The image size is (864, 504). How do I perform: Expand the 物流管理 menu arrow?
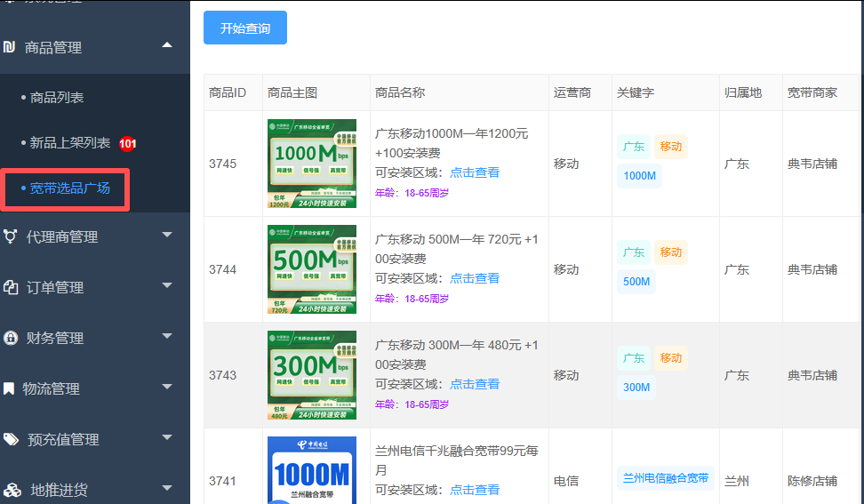[x=167, y=387]
